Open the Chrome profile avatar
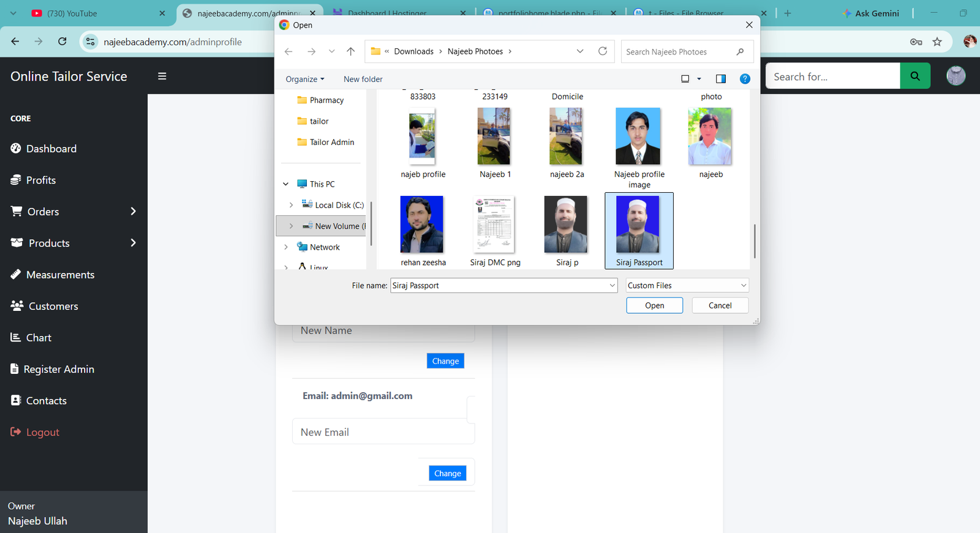 (x=970, y=42)
